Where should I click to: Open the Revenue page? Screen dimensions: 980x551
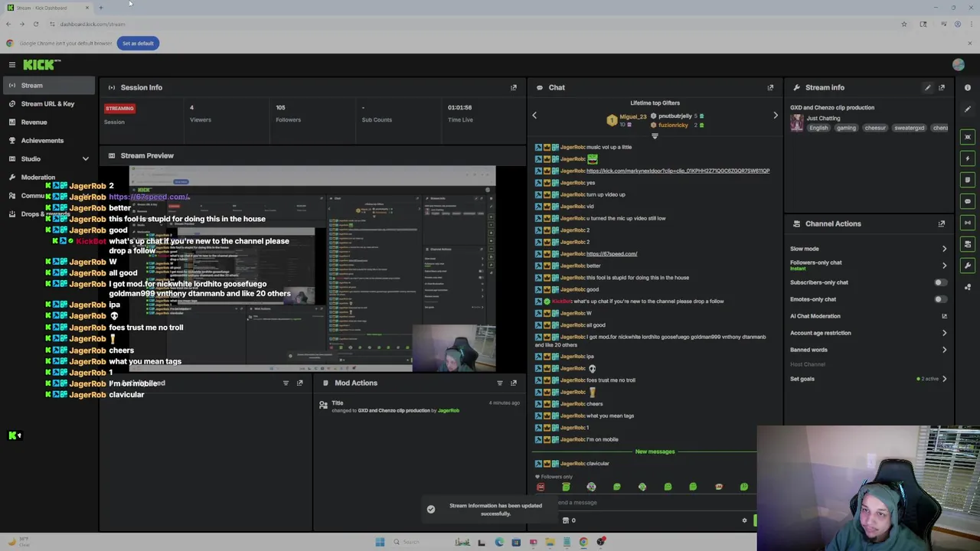[49, 122]
